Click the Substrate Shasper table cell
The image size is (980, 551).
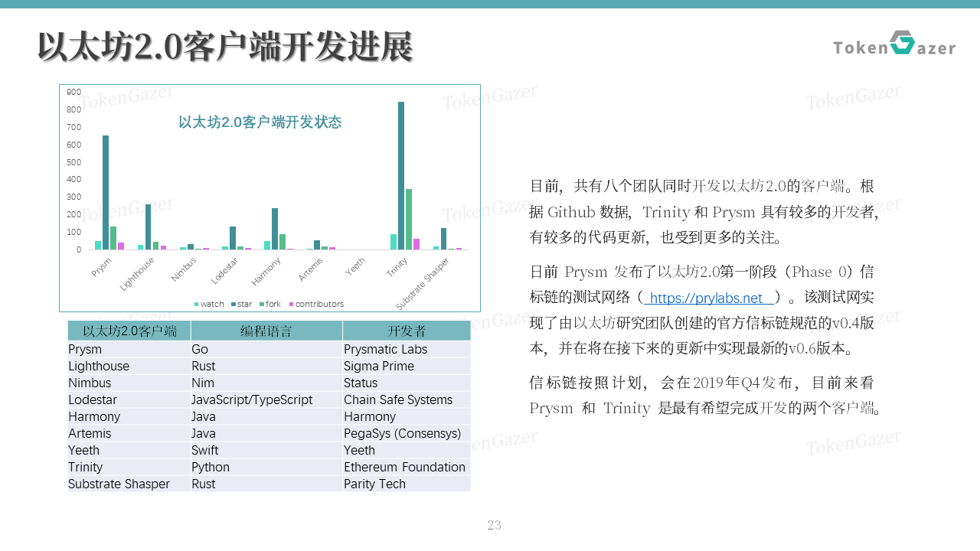[129, 484]
